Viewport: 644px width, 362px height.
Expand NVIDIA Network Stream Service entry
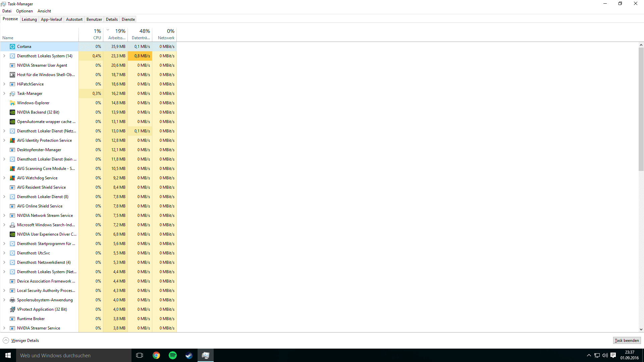coord(4,216)
